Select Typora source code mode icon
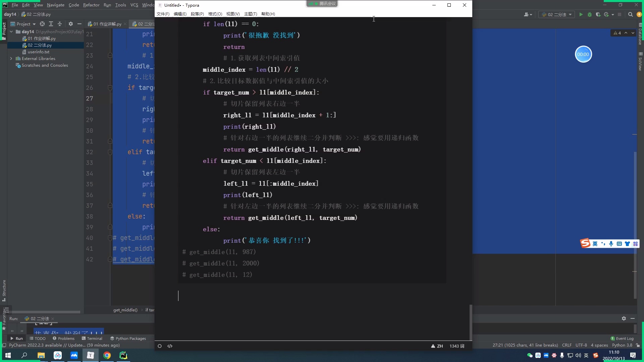Screen dimensions: 644x362 coord(169,346)
